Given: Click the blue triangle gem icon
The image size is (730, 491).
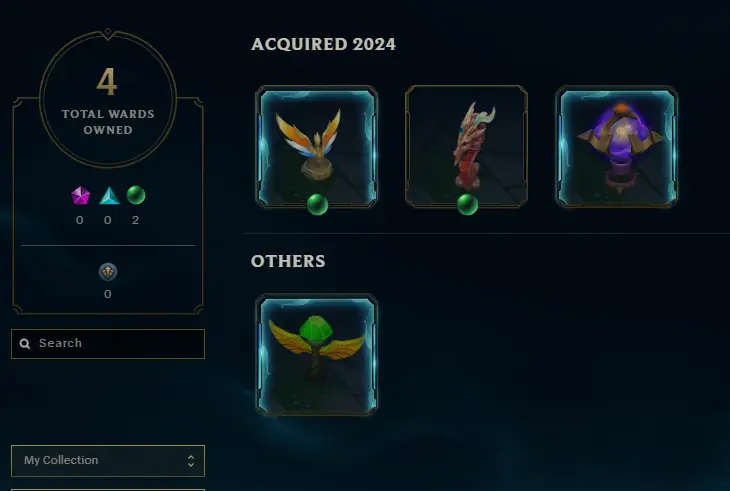Looking at the screenshot, I should tap(109, 195).
